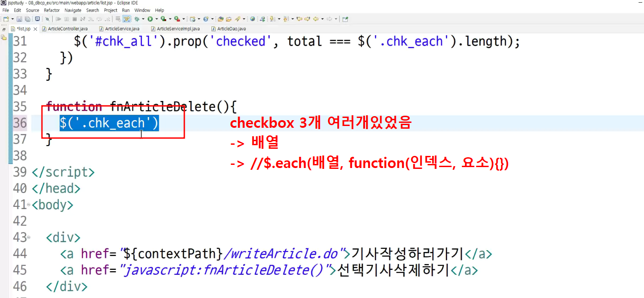Screen dimensions: 644x298
Task: Click the Resume debug icon
Action: (x=58, y=19)
